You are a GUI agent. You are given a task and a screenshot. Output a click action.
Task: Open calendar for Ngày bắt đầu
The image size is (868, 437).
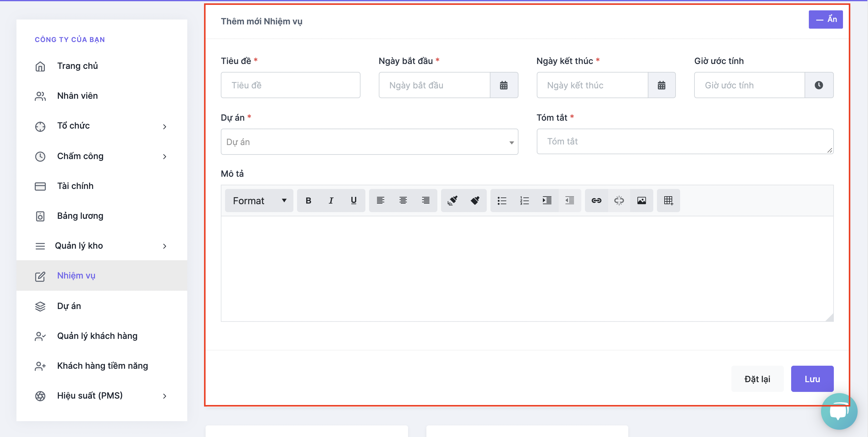coord(504,85)
